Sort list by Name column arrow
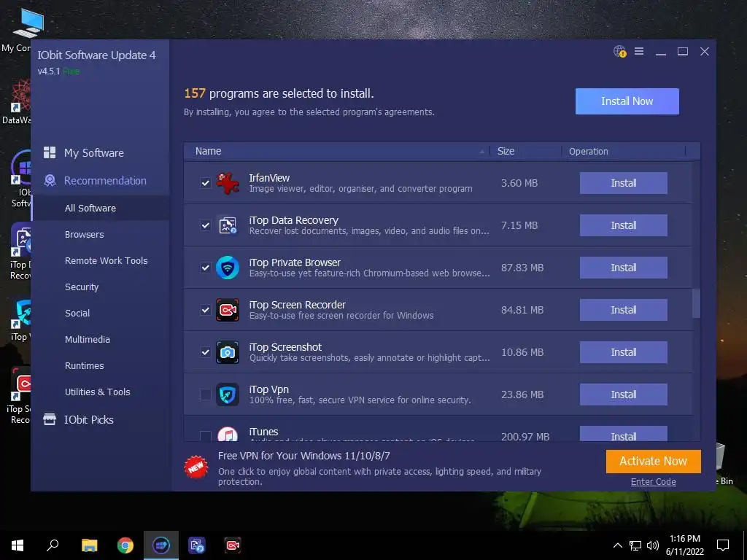Screen dimensions: 747x560 coord(481,152)
